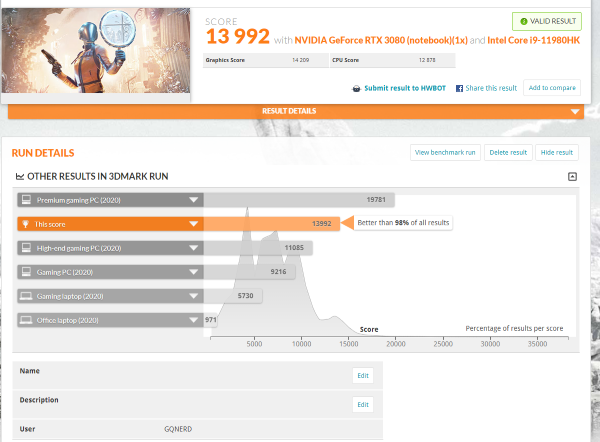
Task: Click the Valid Result badge
Action: pyautogui.click(x=547, y=21)
